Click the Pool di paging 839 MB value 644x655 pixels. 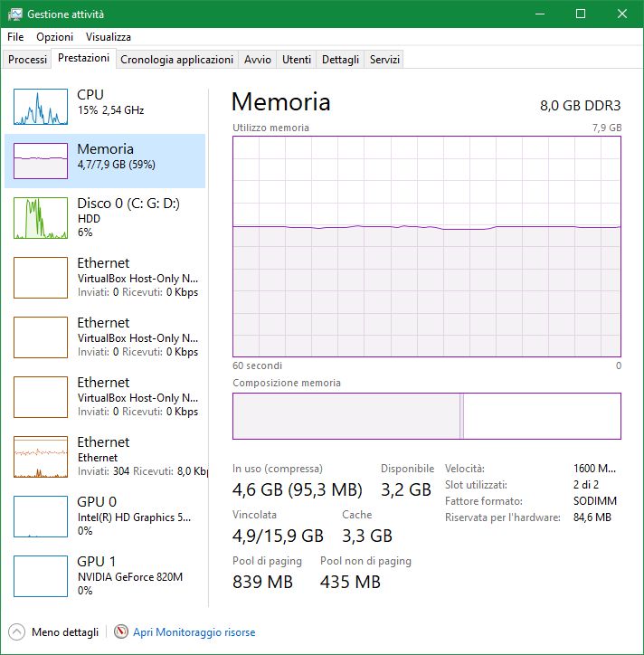click(x=262, y=582)
